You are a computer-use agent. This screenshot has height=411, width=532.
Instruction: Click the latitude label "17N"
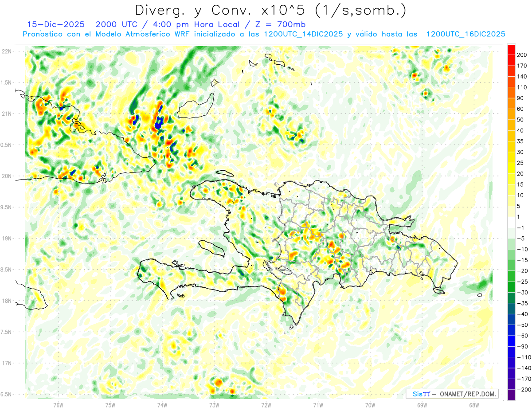7,363
